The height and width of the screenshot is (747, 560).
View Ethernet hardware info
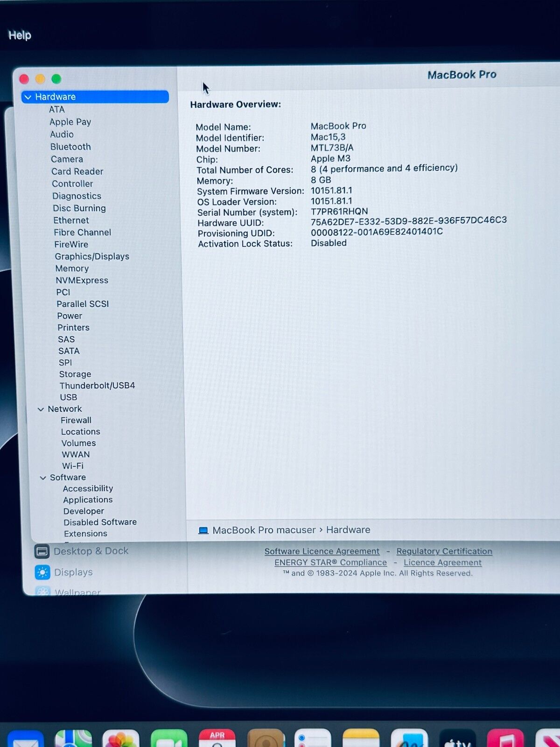click(x=71, y=220)
